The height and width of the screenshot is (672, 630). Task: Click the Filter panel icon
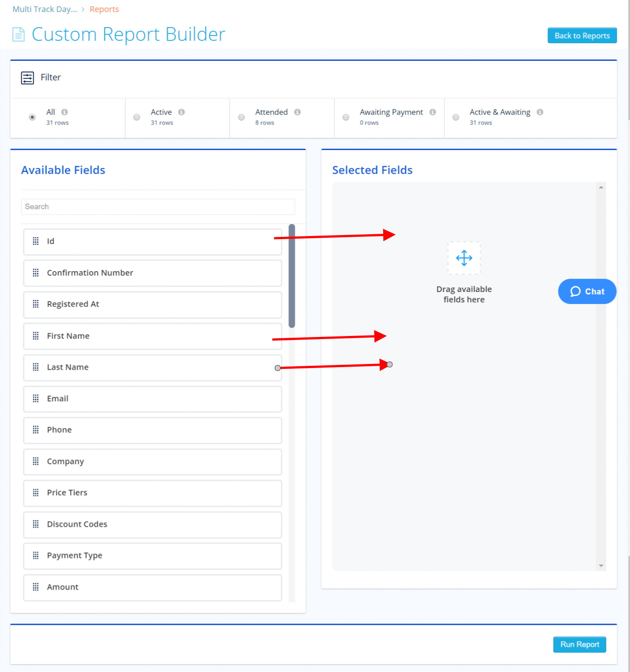pyautogui.click(x=28, y=78)
